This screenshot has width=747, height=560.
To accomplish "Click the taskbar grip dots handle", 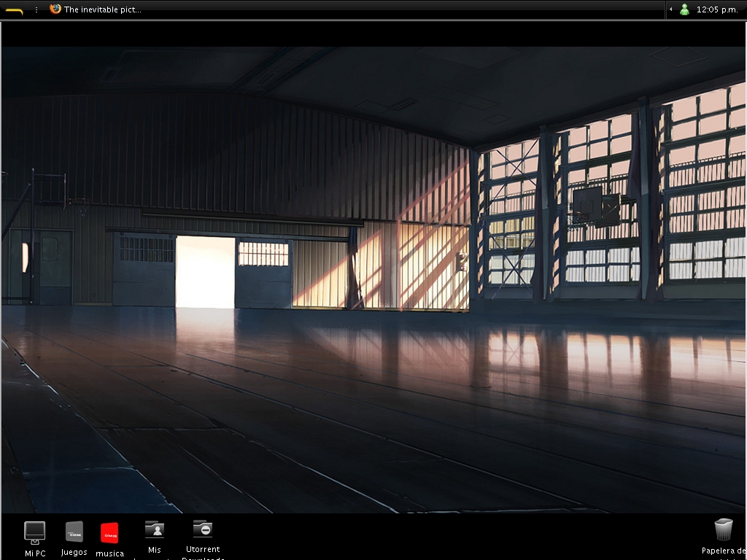I will pos(36,9).
